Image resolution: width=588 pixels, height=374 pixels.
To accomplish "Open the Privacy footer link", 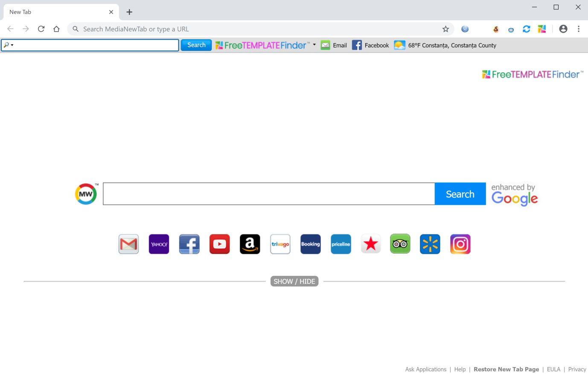I will coord(577,369).
